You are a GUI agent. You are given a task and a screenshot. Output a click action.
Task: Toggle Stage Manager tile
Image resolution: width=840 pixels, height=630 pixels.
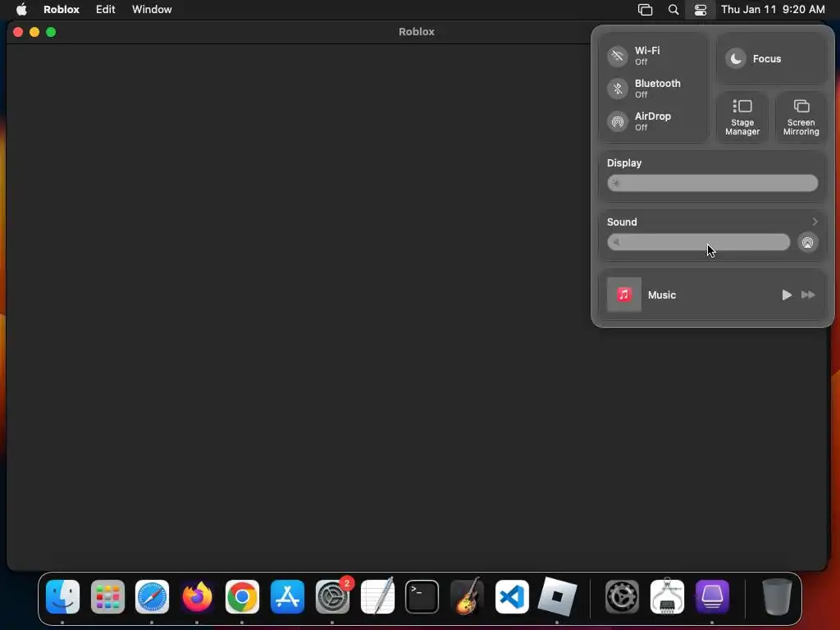(742, 117)
